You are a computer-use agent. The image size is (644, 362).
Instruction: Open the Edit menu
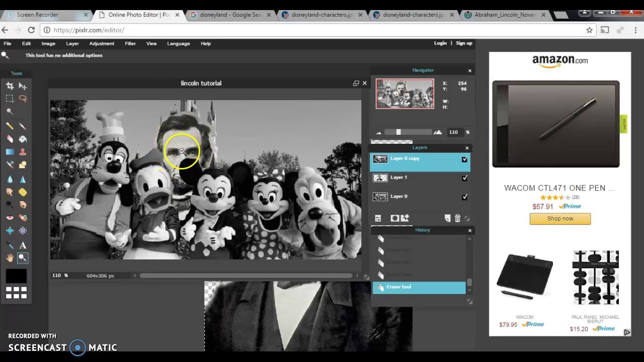pos(26,44)
